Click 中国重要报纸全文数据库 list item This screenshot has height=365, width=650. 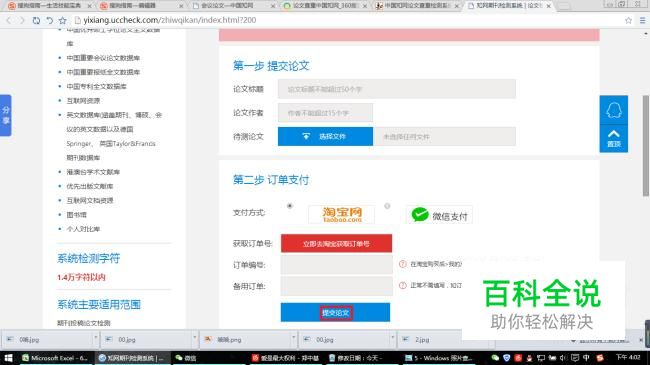tap(103, 72)
